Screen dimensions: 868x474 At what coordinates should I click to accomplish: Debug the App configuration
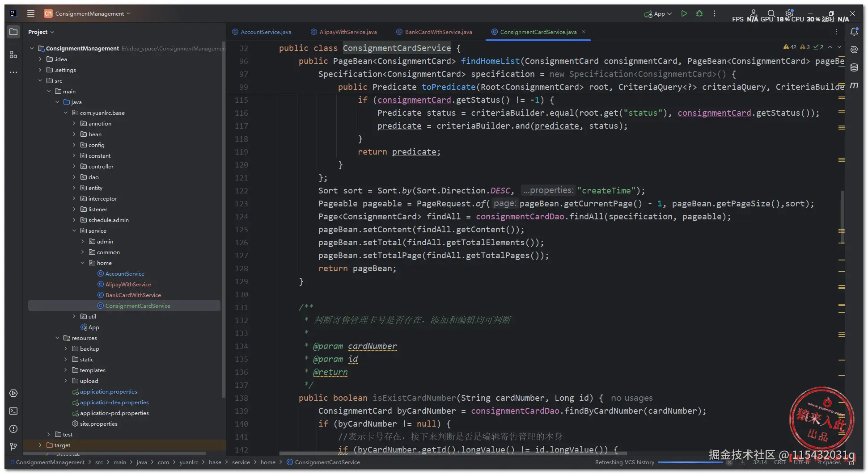tap(699, 13)
